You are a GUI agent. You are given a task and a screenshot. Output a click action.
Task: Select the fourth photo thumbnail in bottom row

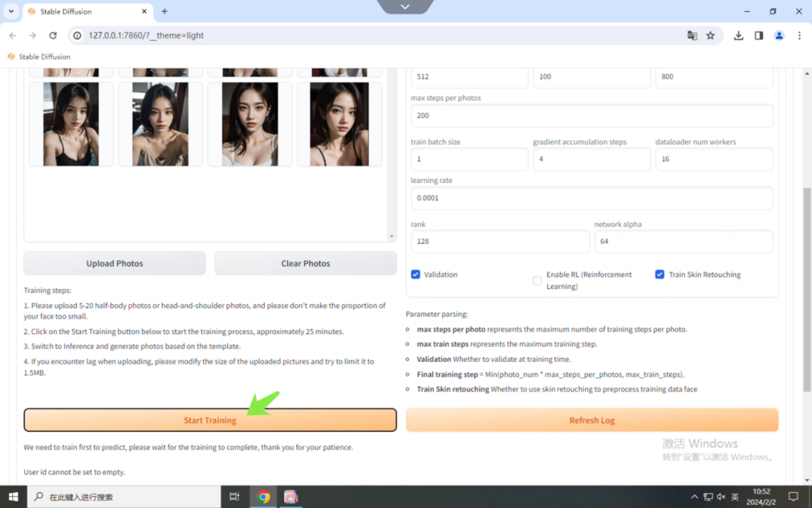[340, 124]
